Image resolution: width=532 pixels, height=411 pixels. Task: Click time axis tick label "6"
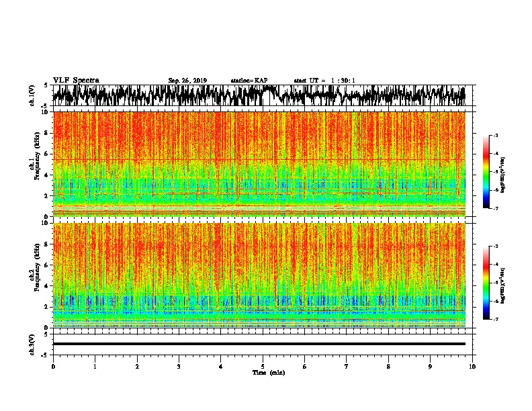(305, 367)
